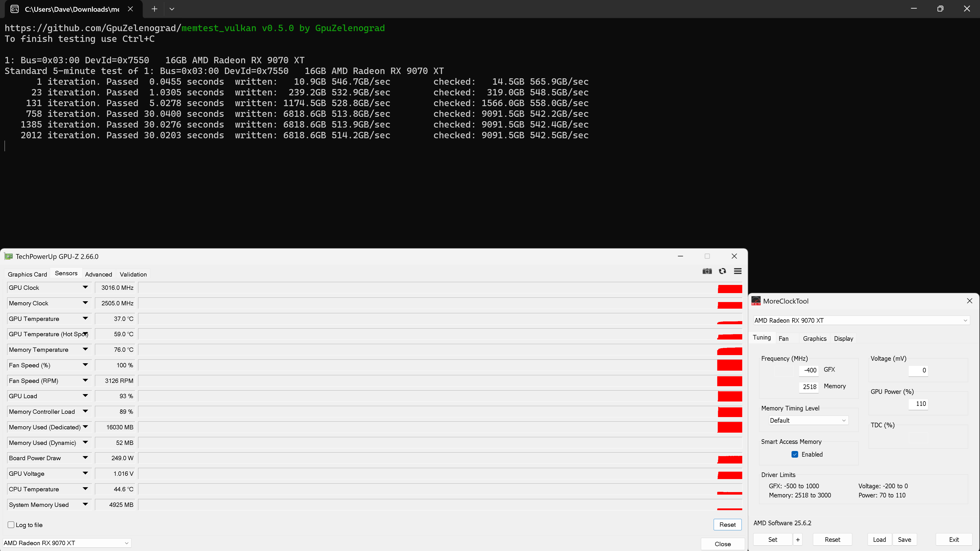Viewport: 980px width, 551px height.
Task: Click the Load button in MoreClockTool
Action: (879, 539)
